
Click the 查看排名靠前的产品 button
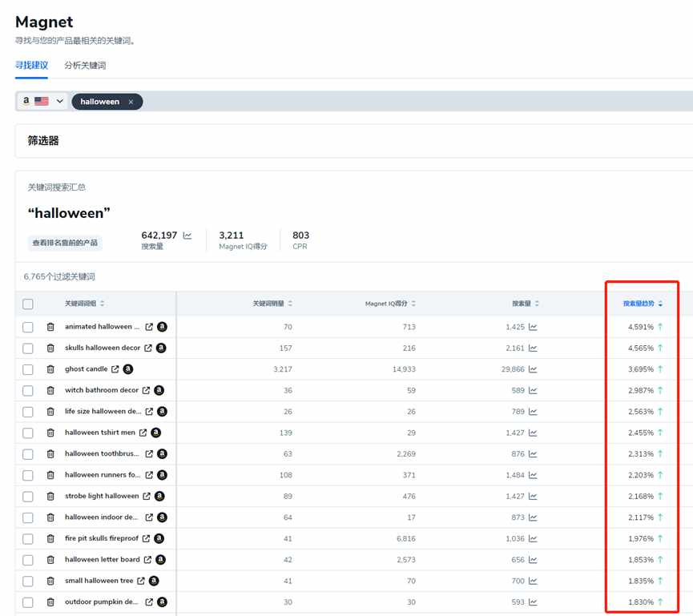pyautogui.click(x=65, y=243)
